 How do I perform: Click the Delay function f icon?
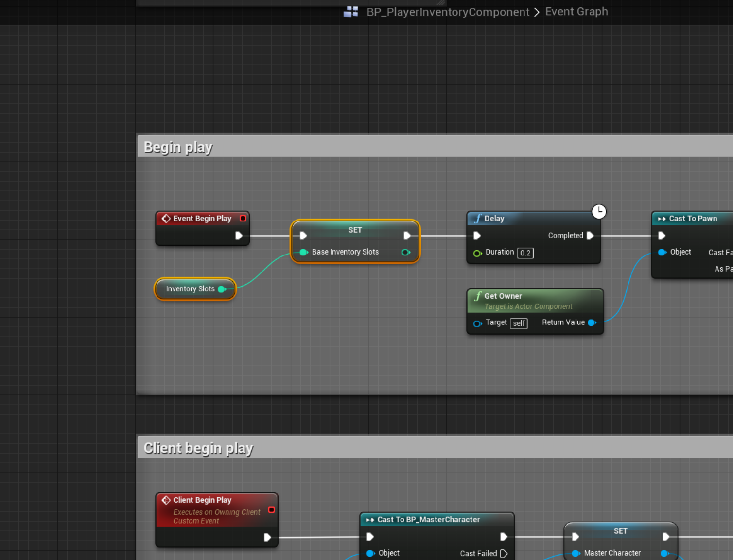[478, 219]
